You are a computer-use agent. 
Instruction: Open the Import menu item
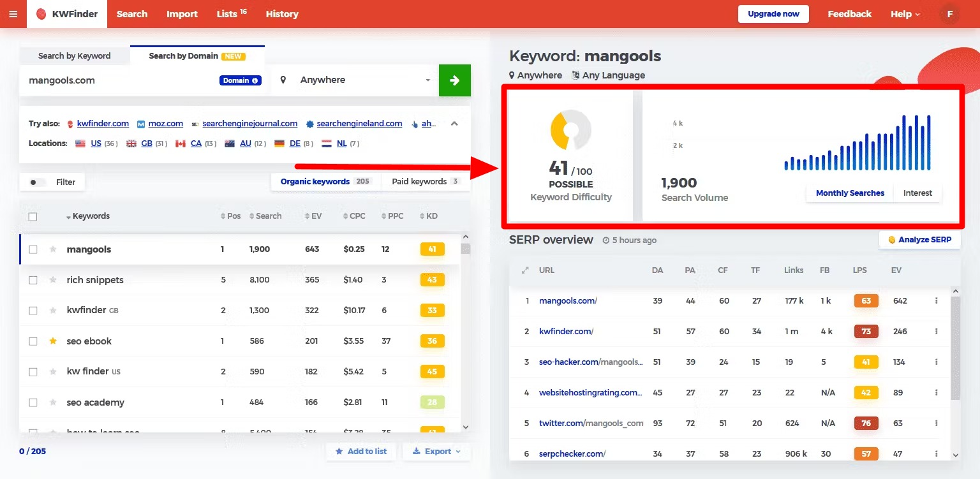coord(182,14)
